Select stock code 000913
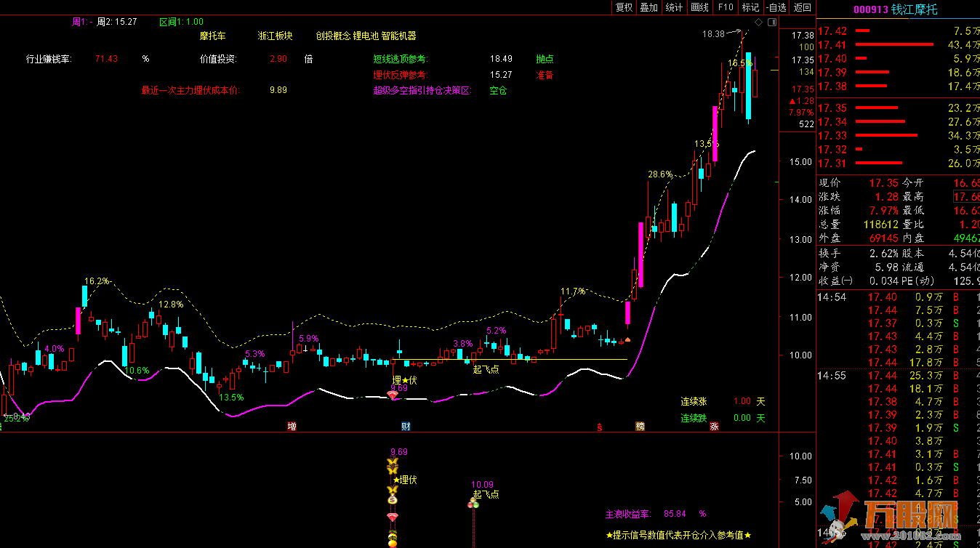The height and width of the screenshot is (548, 980). 871,9
